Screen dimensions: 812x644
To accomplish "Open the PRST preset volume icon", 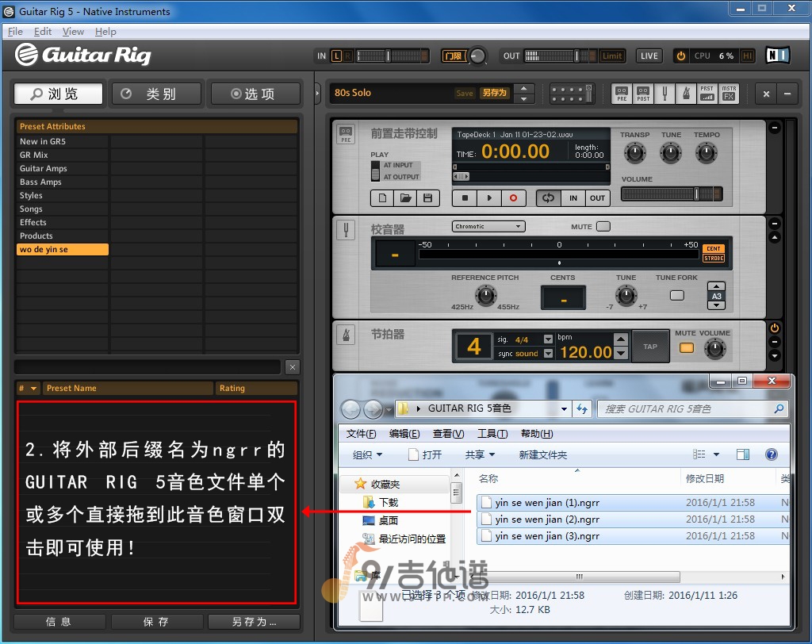I will point(707,94).
